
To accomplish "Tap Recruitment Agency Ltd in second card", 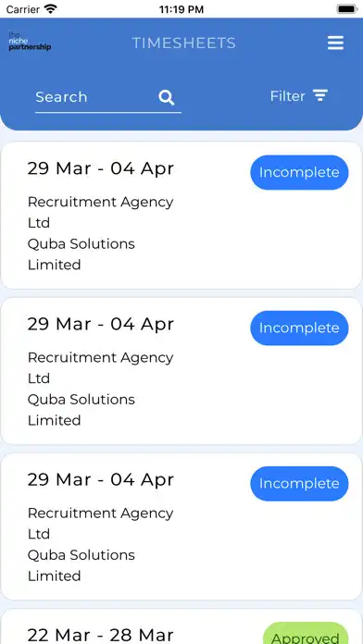I will coord(100,368).
